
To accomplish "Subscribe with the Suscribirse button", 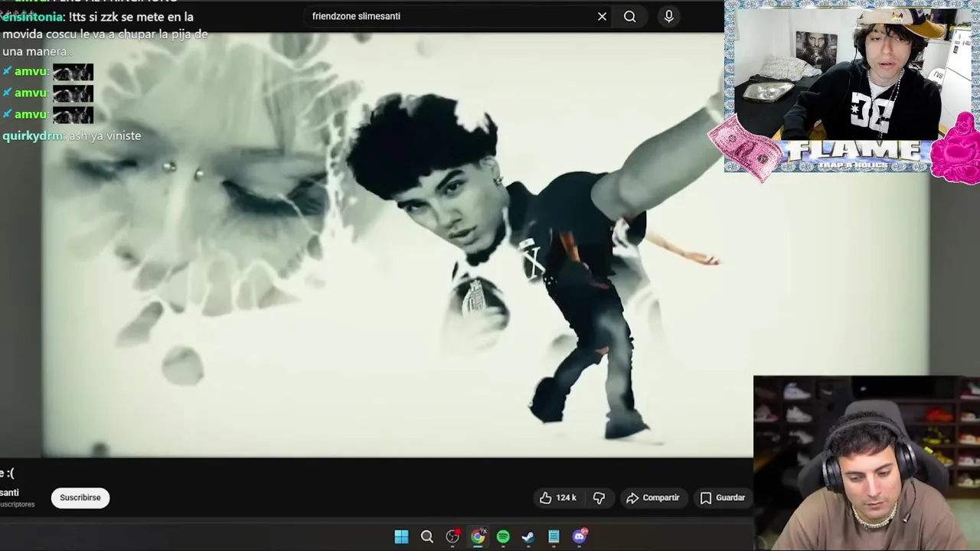I will click(x=80, y=497).
